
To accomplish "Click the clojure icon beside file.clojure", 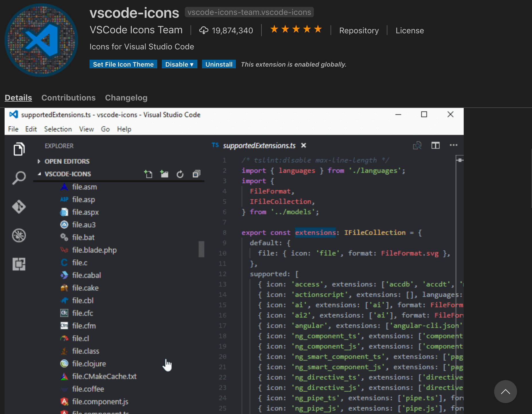I will point(64,363).
